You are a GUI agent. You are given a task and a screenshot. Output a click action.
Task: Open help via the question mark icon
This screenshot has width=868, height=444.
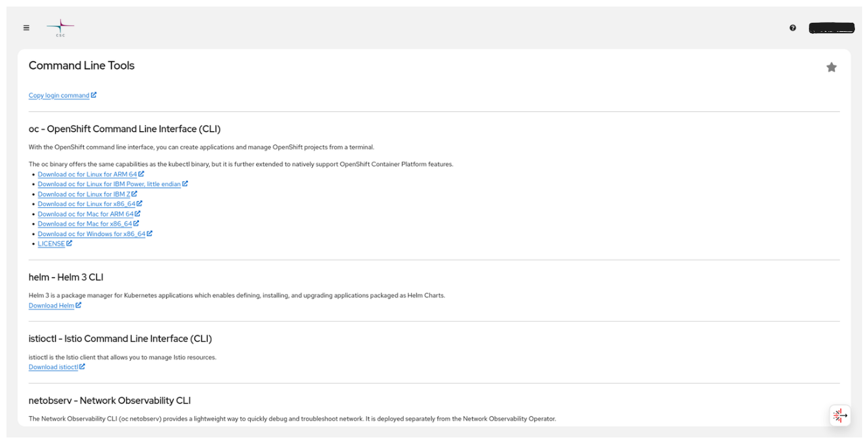tap(793, 27)
